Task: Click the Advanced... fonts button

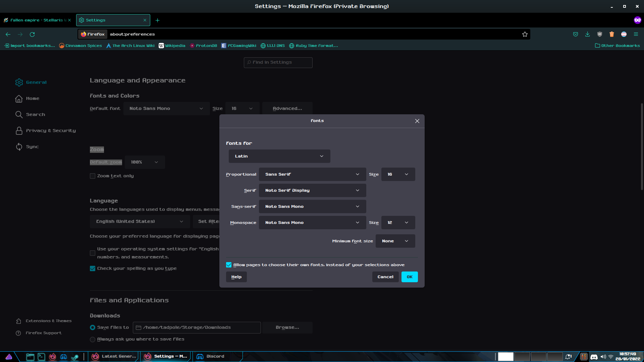Action: tap(287, 109)
